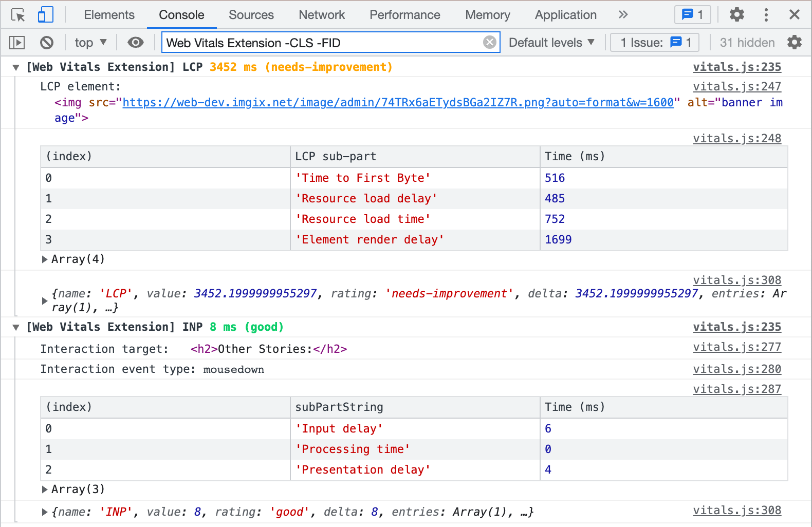Switch to the Performance tab

pyautogui.click(x=405, y=15)
